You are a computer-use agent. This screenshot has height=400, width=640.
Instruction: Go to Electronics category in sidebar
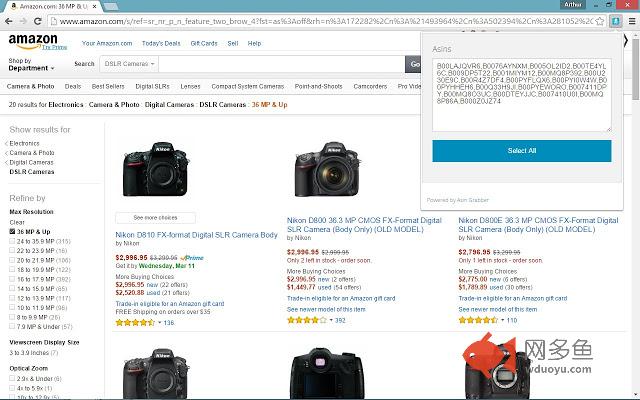tap(24, 143)
